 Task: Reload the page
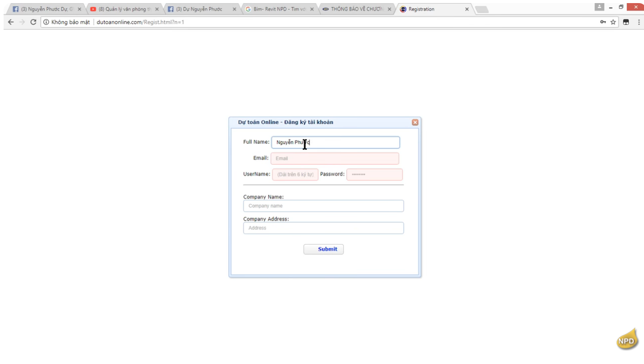[33, 22]
